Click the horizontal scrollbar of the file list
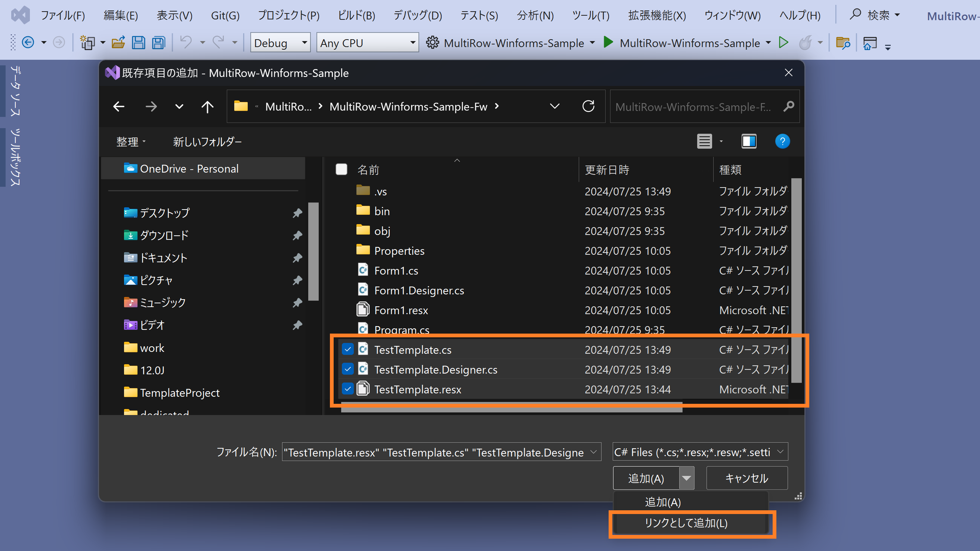Screen dimensions: 980x551 tap(512, 406)
